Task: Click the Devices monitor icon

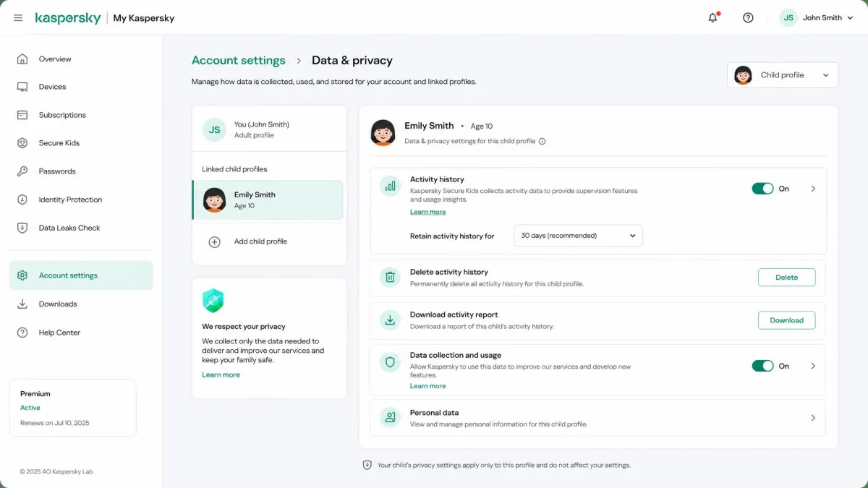Action: 22,87
